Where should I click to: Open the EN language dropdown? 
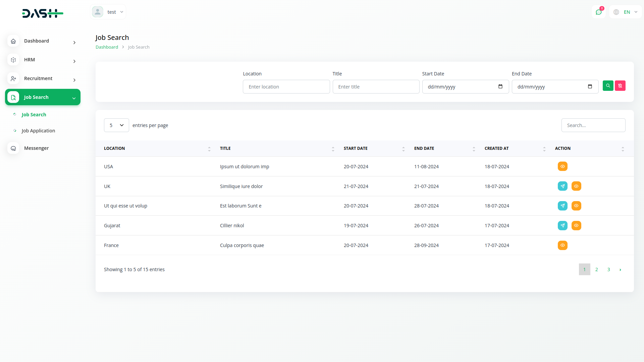pos(626,12)
